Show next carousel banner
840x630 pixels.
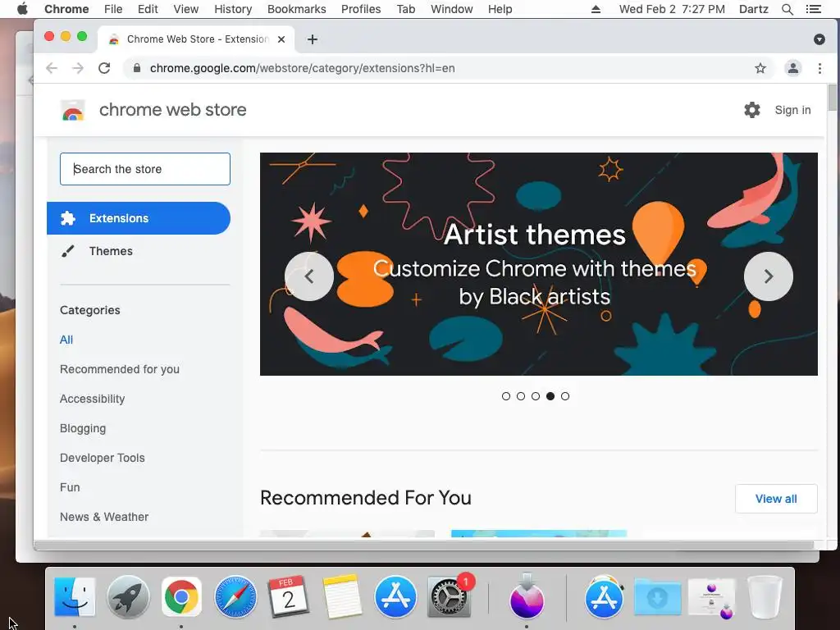click(x=769, y=276)
